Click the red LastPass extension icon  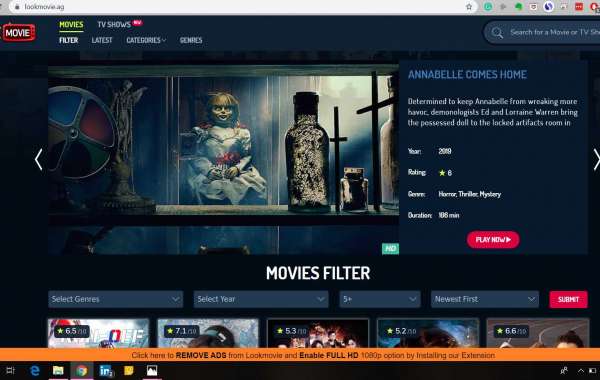pyautogui.click(x=579, y=7)
